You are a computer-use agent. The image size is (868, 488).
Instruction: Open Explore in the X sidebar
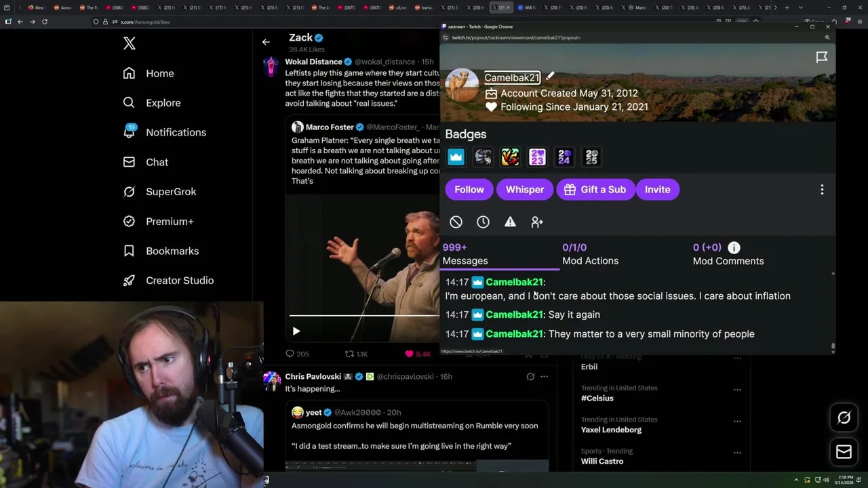click(152, 103)
